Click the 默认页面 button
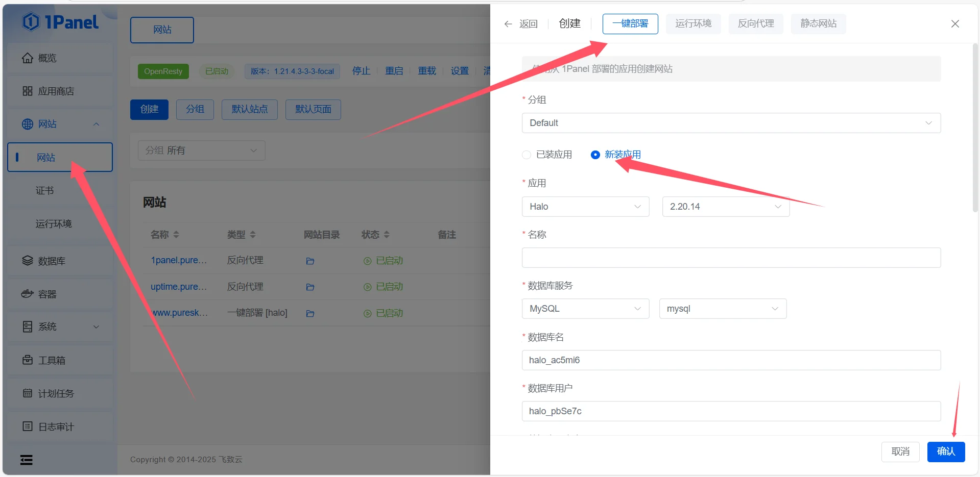This screenshot has width=980, height=477. [x=313, y=109]
